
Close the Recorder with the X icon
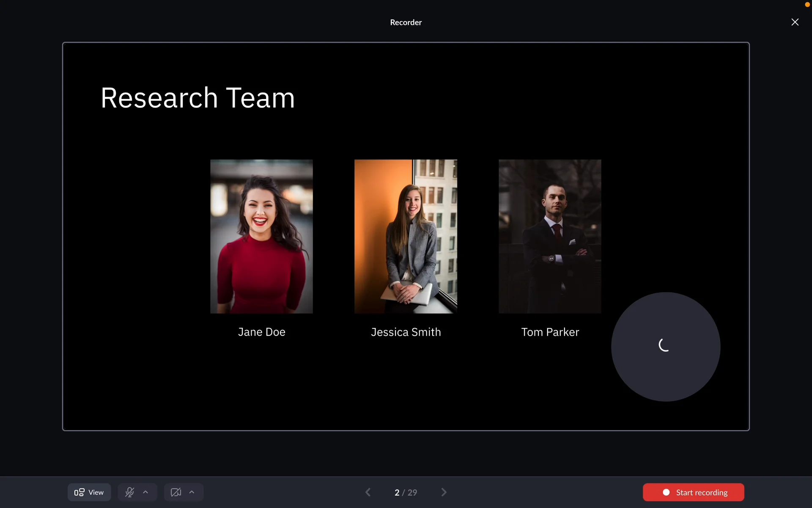[x=795, y=22]
